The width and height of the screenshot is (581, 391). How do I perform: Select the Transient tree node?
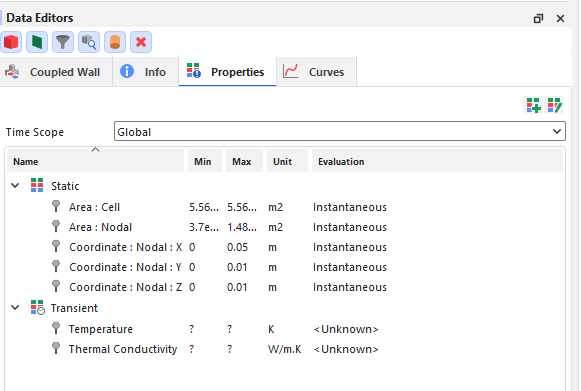pyautogui.click(x=74, y=308)
